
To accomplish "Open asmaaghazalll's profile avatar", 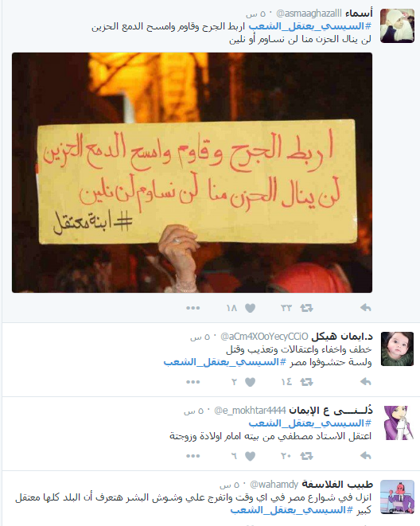I will 397,25.
